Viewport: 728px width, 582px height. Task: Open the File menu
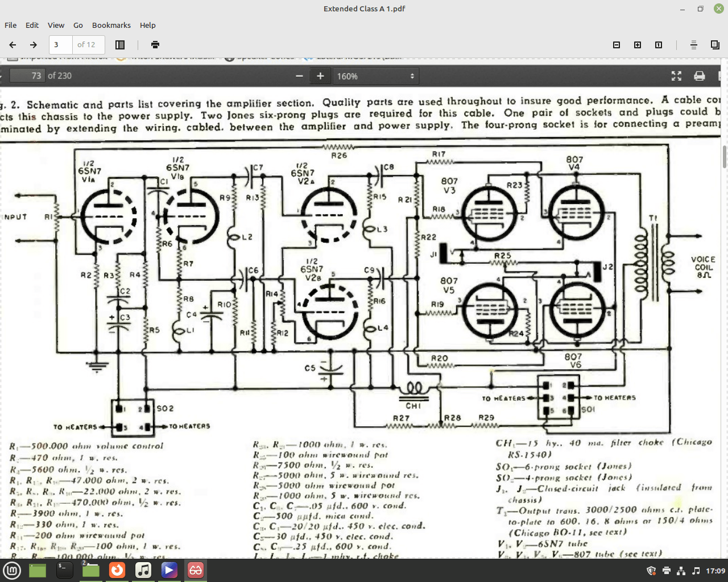click(x=10, y=25)
